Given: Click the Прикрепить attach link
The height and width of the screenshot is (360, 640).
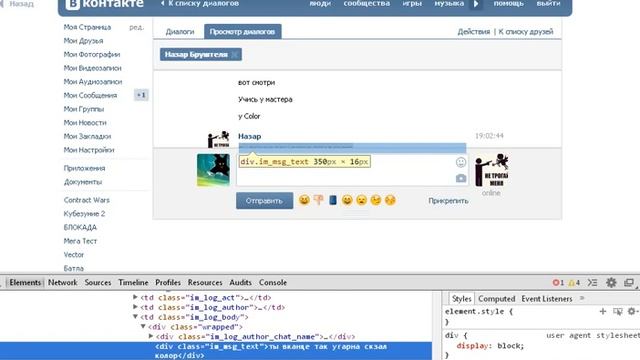Looking at the screenshot, I should pos(448,201).
